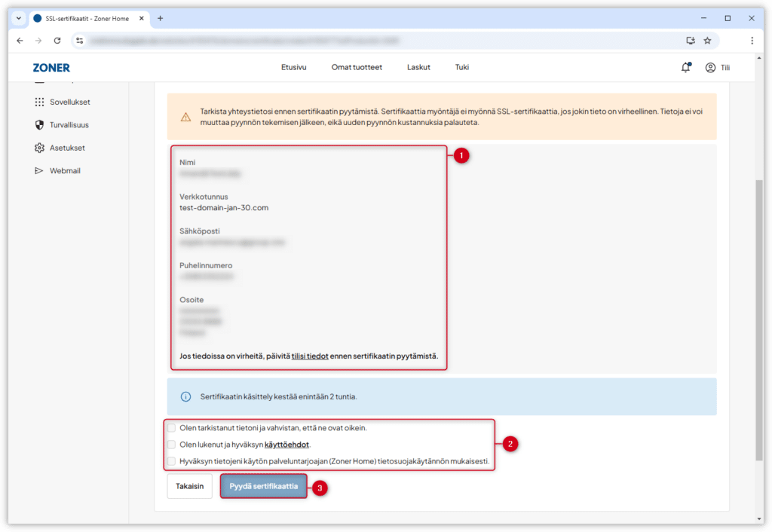
Task: Reload the page in browser
Action: click(x=57, y=40)
